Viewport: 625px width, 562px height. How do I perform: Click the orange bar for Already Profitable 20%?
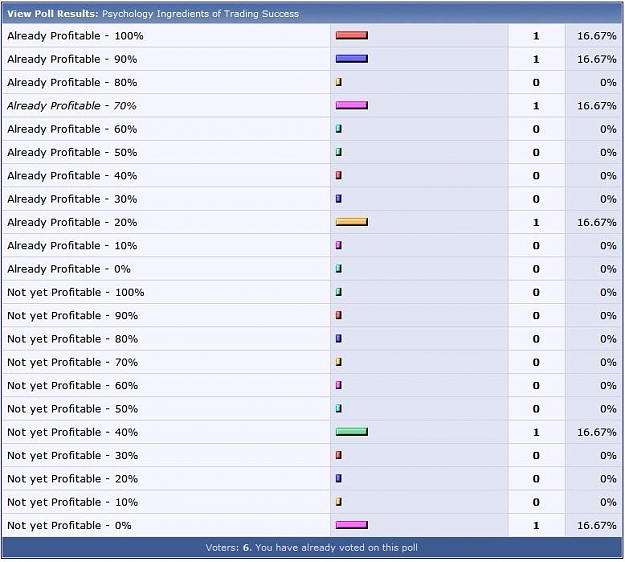tap(352, 222)
